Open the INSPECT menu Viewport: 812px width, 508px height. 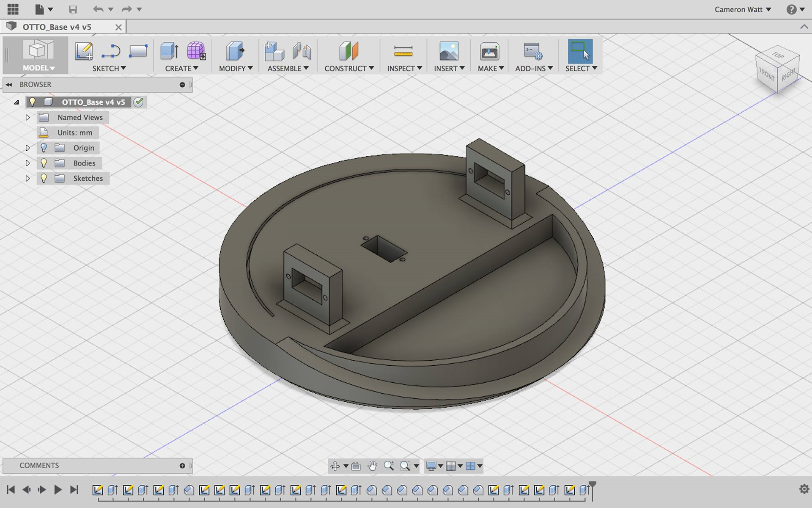(404, 68)
